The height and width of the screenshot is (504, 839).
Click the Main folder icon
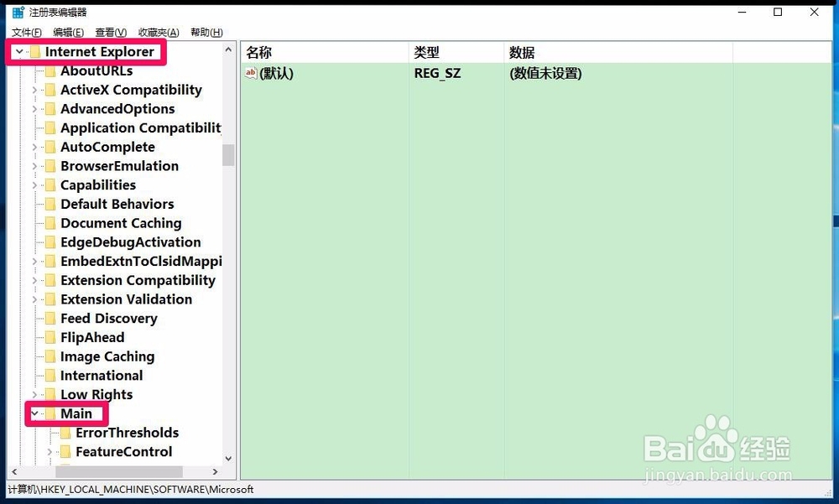tap(50, 413)
